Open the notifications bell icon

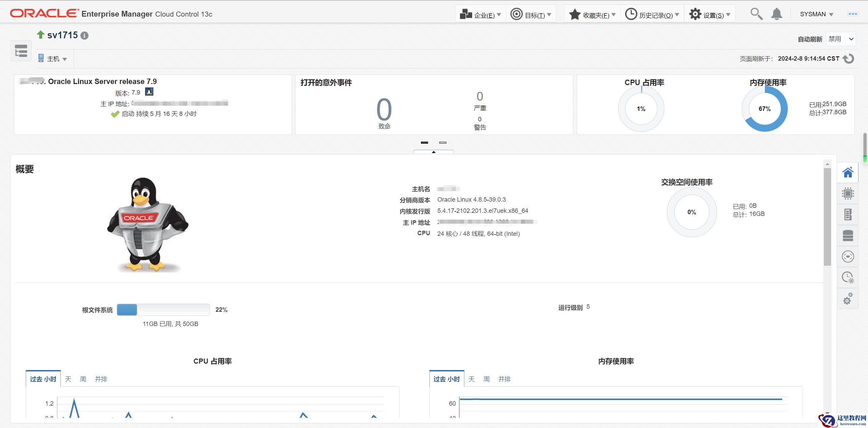point(776,14)
